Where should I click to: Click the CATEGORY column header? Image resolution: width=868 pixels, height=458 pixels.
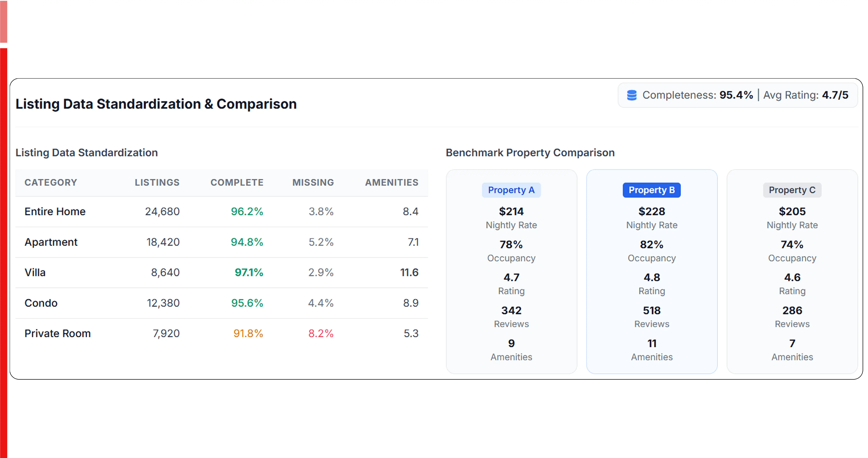click(x=51, y=183)
